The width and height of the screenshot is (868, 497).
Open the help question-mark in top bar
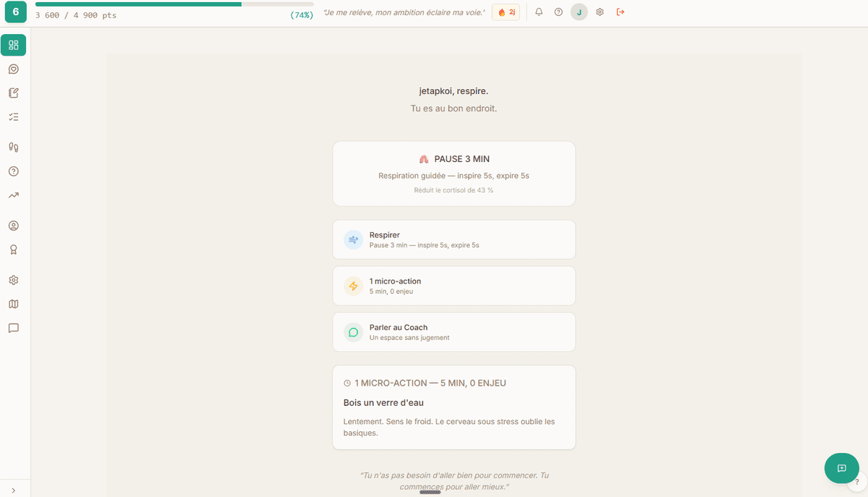pyautogui.click(x=558, y=12)
